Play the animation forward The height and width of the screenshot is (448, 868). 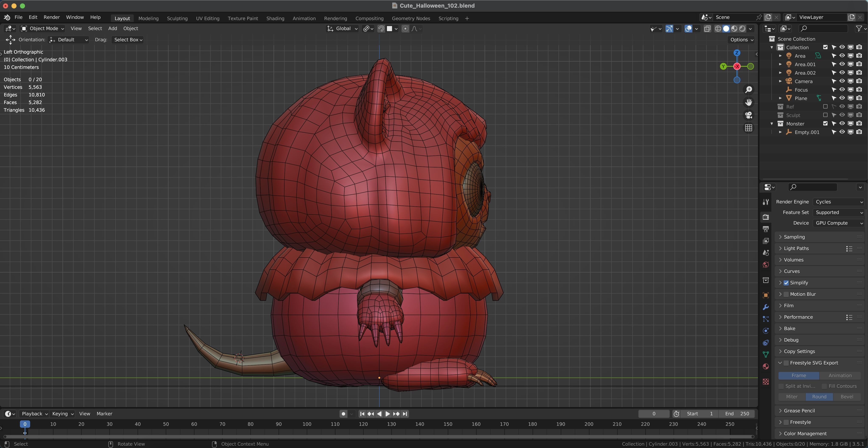(x=388, y=414)
